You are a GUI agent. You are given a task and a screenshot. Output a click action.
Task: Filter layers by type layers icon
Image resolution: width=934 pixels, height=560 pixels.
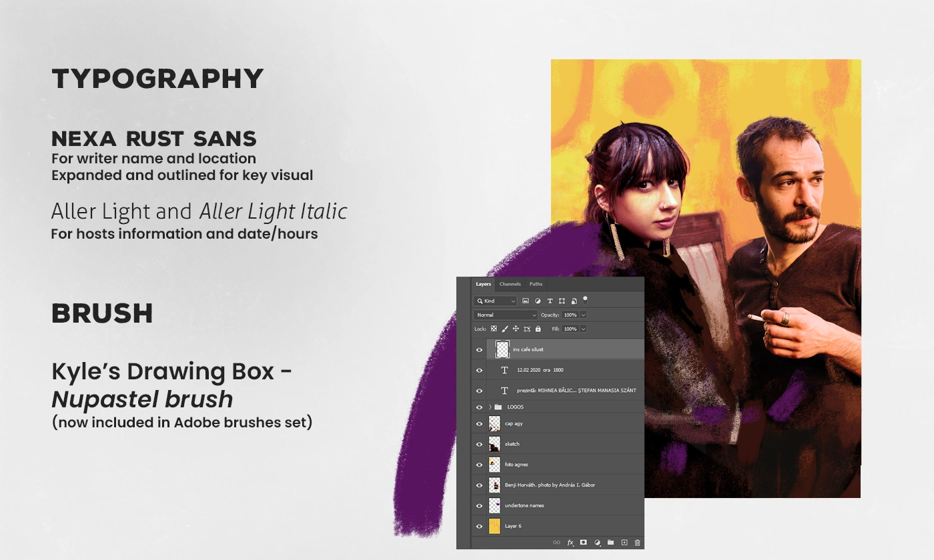(550, 301)
